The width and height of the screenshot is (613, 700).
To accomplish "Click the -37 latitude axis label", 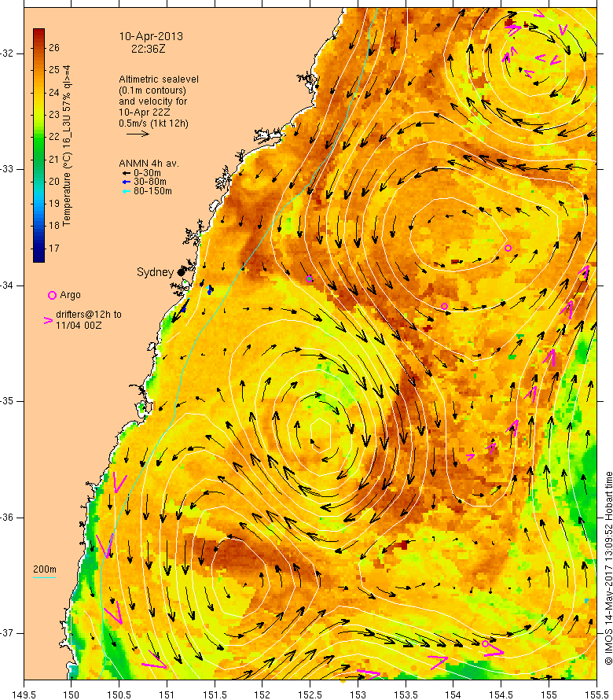I will click(7, 633).
